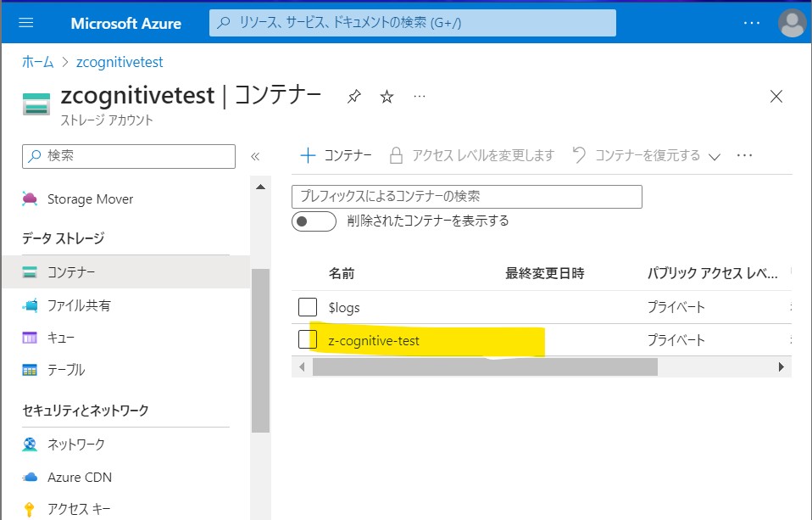
Task: Go to Microsoft Azure home logo
Action: tap(125, 24)
